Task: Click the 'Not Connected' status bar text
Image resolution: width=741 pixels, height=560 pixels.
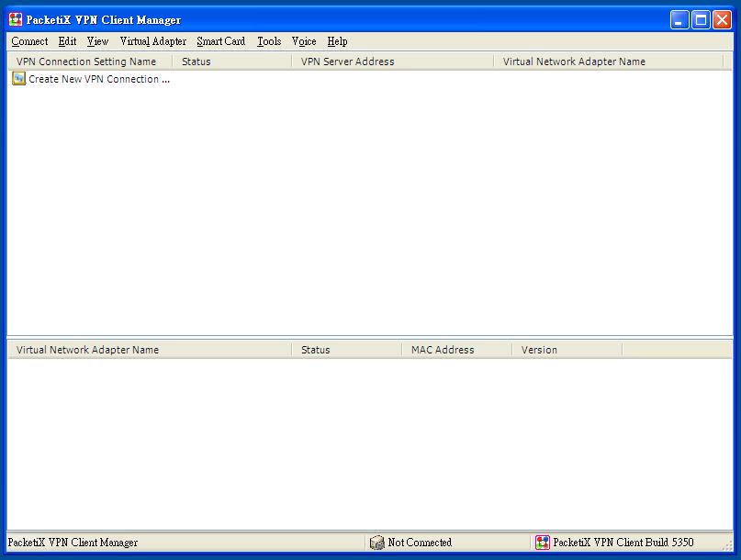Action: (x=420, y=543)
